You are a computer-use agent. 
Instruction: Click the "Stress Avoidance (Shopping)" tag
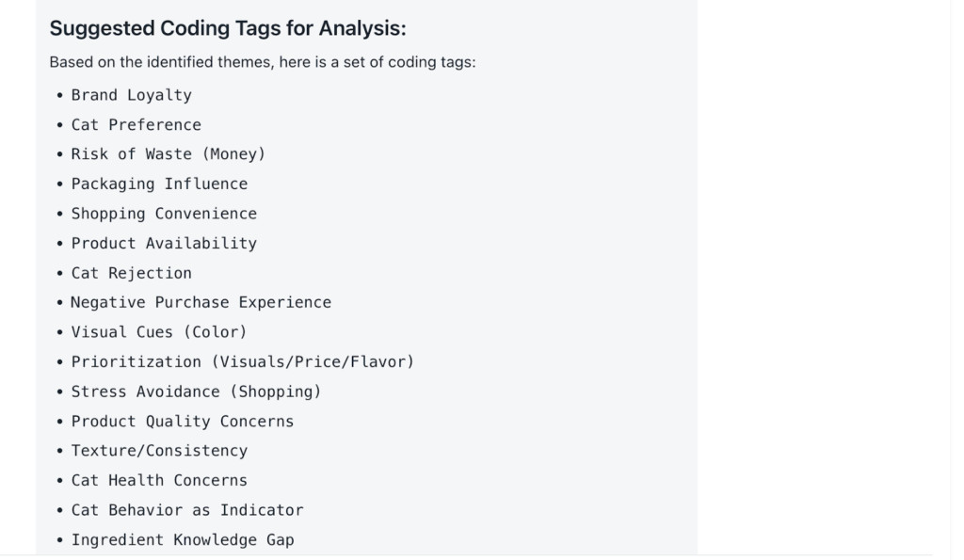[196, 392]
